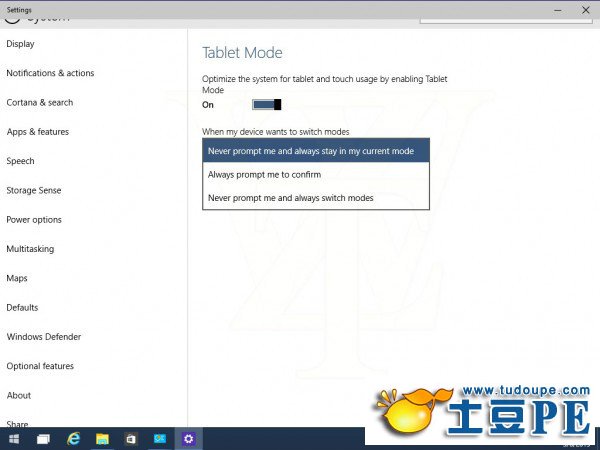Open Cortana & search settings
This screenshot has width=600, height=450.
[39, 103]
